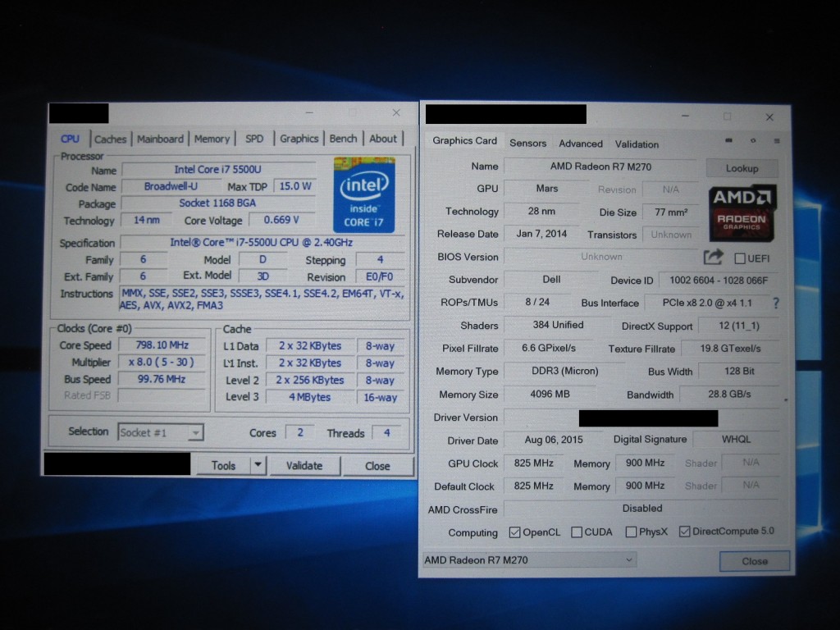Image resolution: width=840 pixels, height=630 pixels.
Task: Click the GPU-Z refresh icon
Action: [753, 140]
